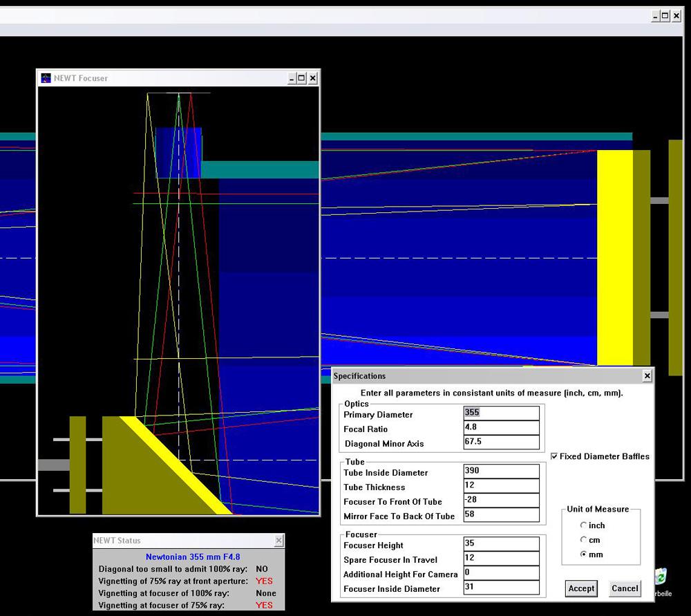Maximize the NEWT Focuser window
This screenshot has height=616, width=691.
click(x=302, y=78)
